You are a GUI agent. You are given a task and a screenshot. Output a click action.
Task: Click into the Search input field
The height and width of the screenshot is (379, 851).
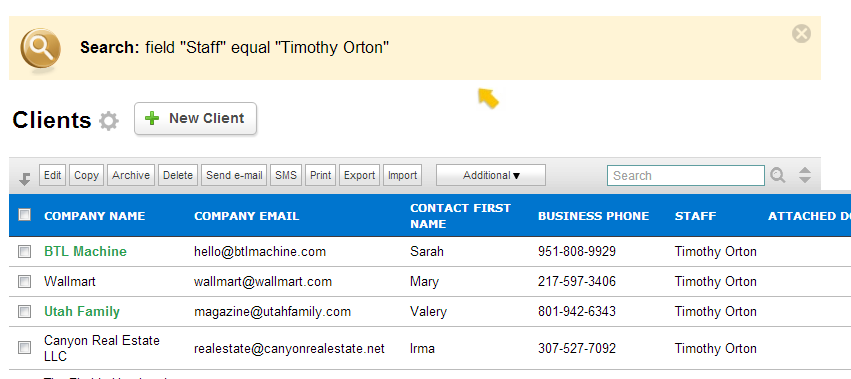[x=685, y=175]
